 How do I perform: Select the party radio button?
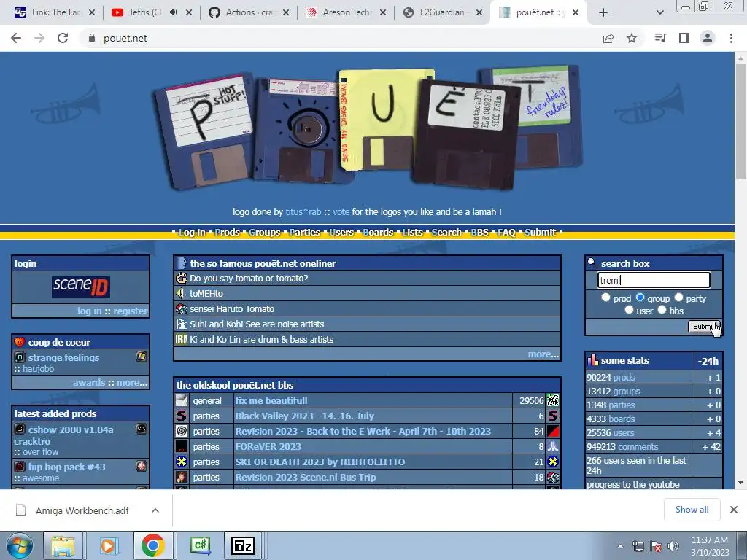pos(678,297)
